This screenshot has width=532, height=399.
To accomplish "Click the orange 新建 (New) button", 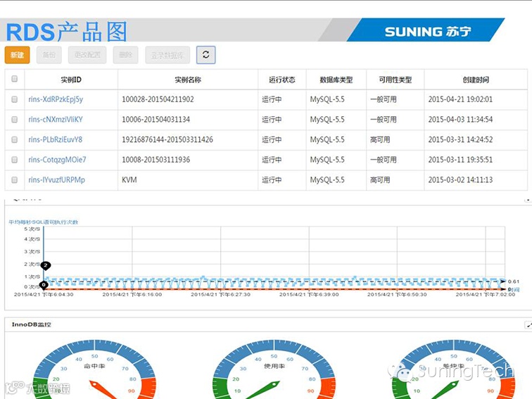I will pos(18,55).
